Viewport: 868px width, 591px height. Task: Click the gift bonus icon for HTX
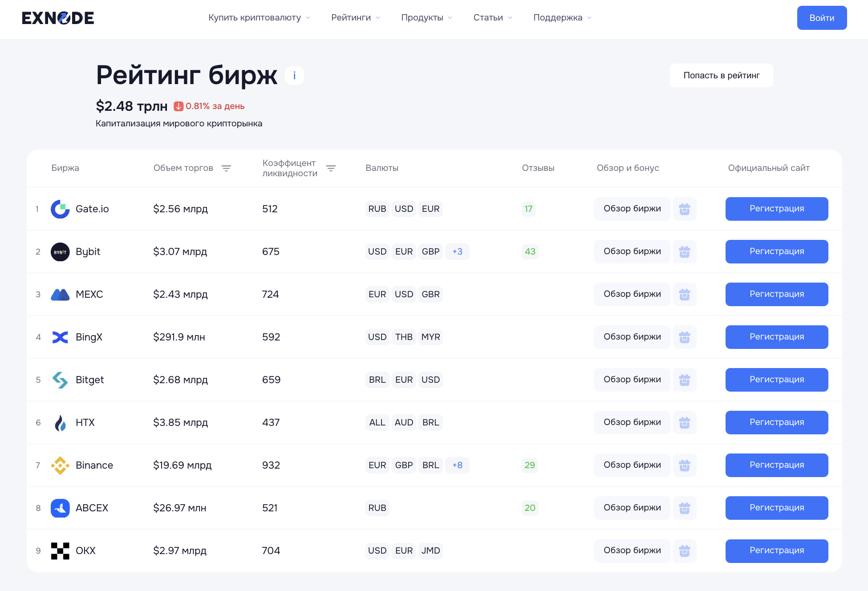coord(684,422)
